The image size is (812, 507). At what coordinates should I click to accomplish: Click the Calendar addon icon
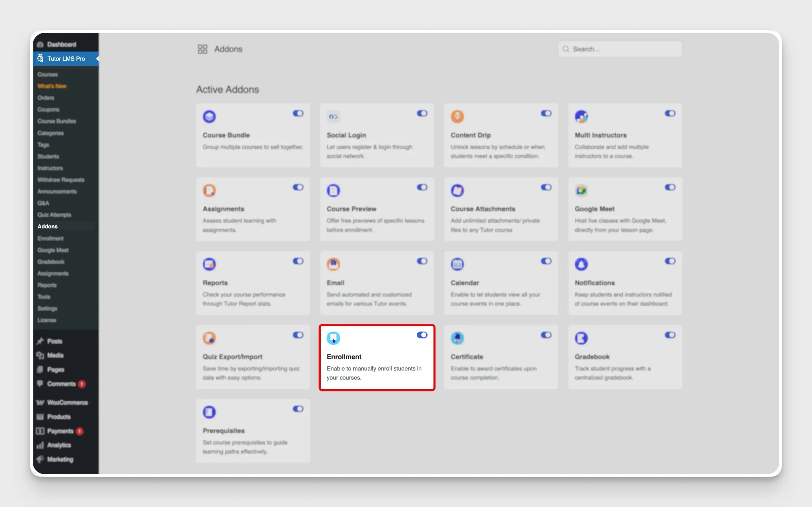(457, 264)
